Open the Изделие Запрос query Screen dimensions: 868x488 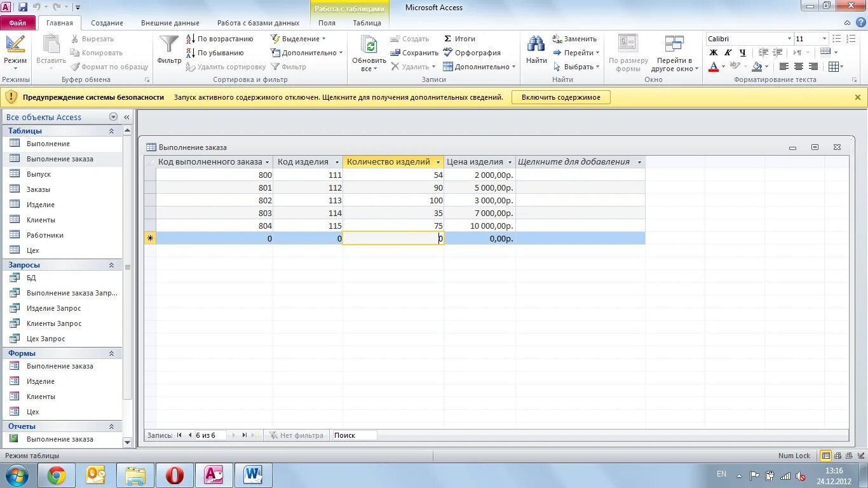coord(53,308)
